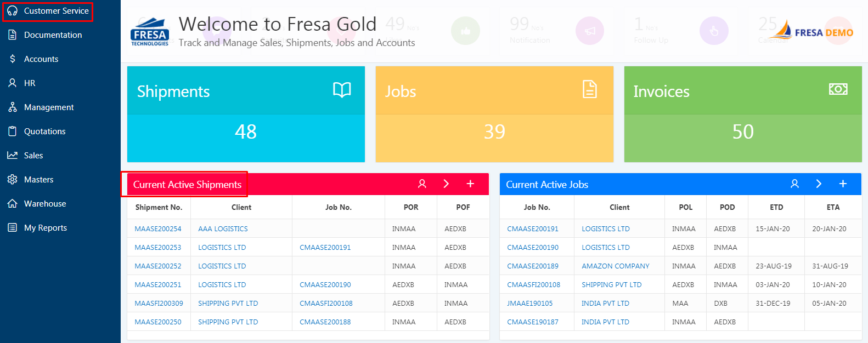Add new job with plus icon
The image size is (868, 343).
pos(843,184)
